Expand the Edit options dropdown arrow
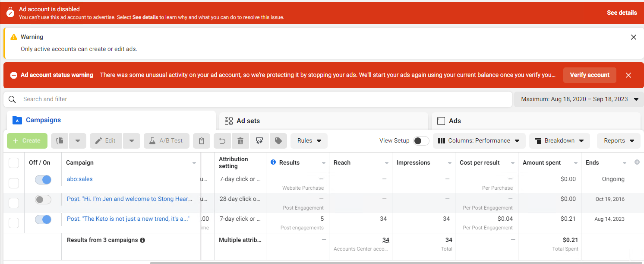The width and height of the screenshot is (644, 264). pos(132,140)
